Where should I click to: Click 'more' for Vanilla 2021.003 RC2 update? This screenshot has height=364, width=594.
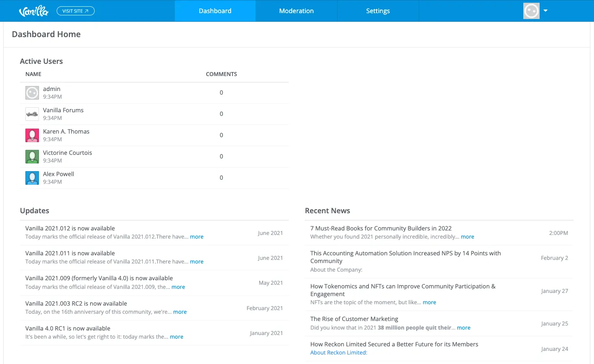pyautogui.click(x=180, y=312)
